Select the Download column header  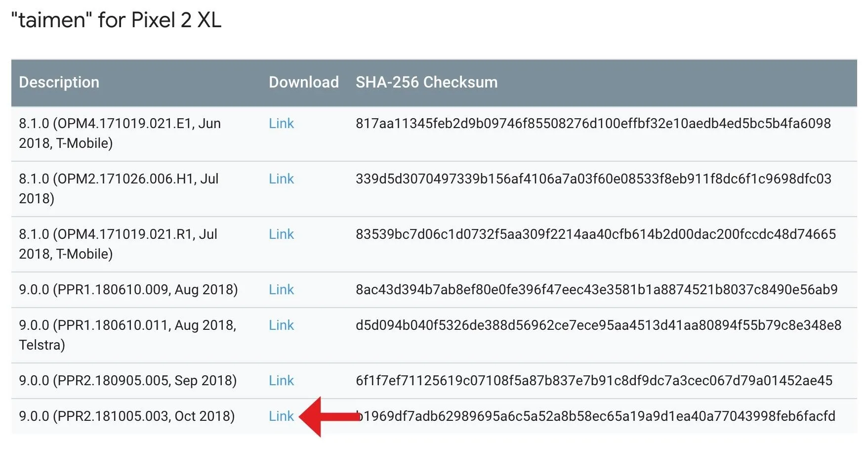click(304, 82)
